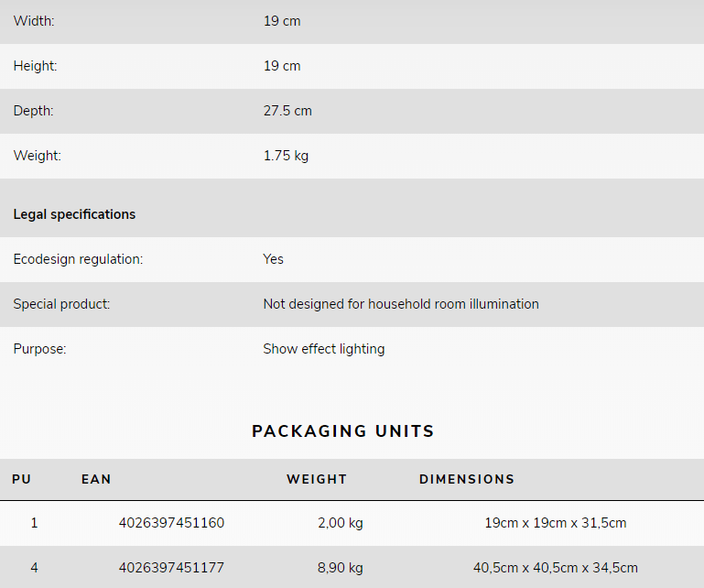
Task: Click the PU column header
Action: [x=22, y=479]
